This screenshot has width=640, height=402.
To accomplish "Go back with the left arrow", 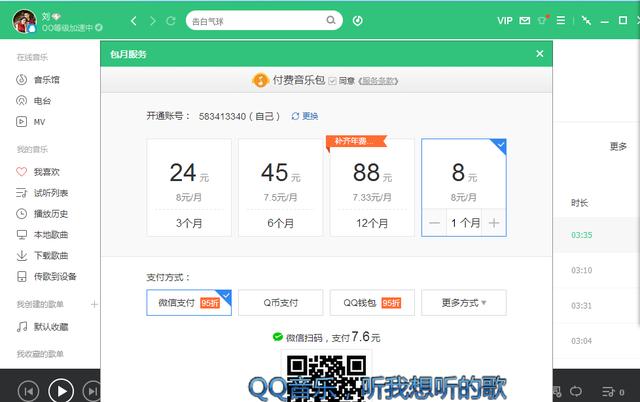I will (x=133, y=21).
